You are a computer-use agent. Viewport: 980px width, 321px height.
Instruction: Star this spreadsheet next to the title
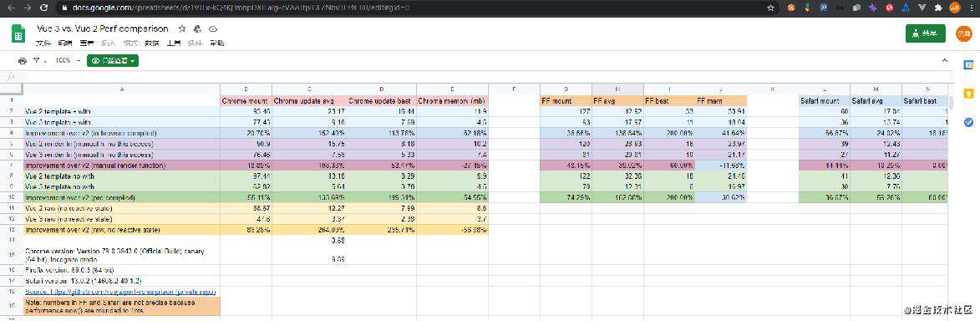coord(182,28)
